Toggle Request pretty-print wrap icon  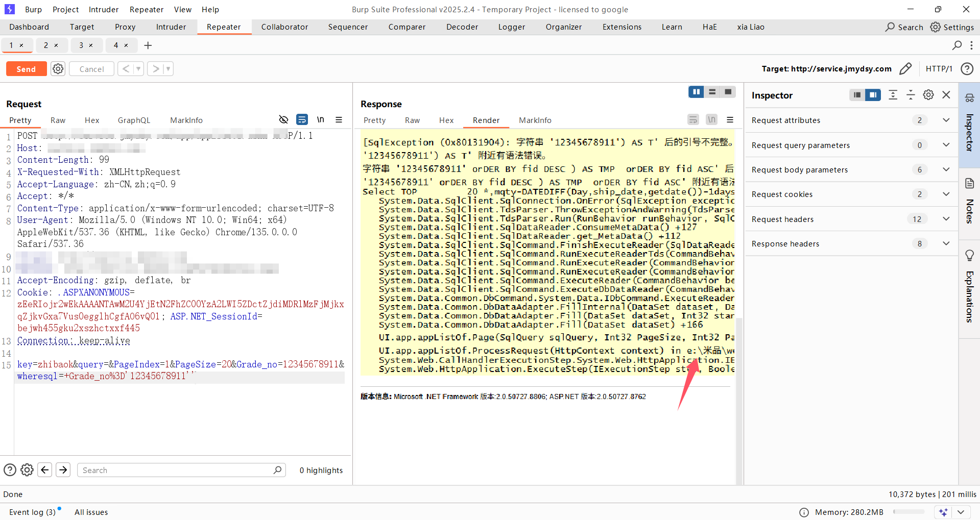302,119
